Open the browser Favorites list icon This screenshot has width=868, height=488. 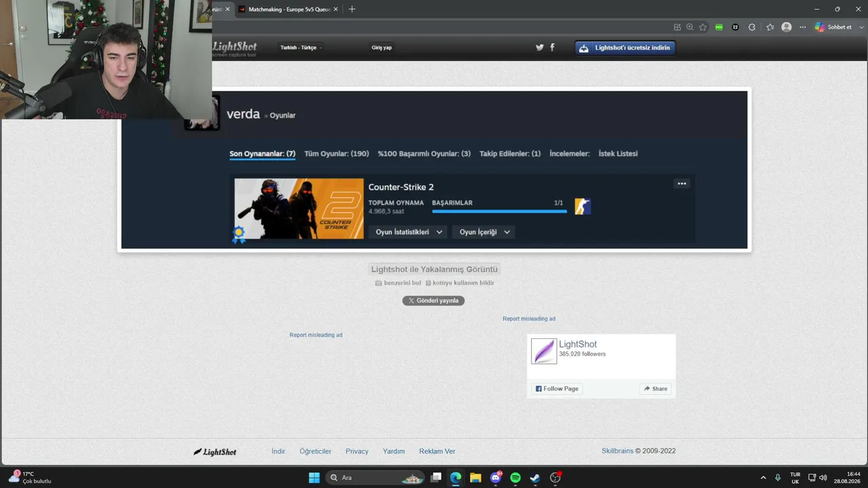770,27
